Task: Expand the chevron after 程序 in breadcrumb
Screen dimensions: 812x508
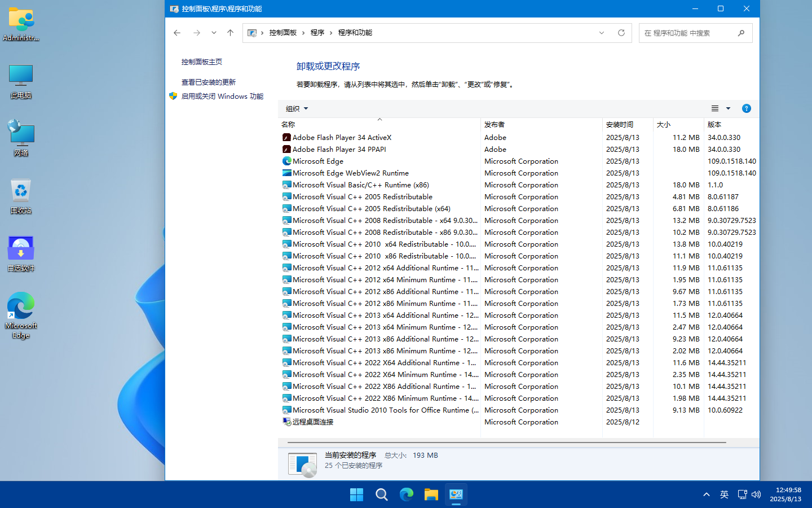Action: tap(332, 33)
